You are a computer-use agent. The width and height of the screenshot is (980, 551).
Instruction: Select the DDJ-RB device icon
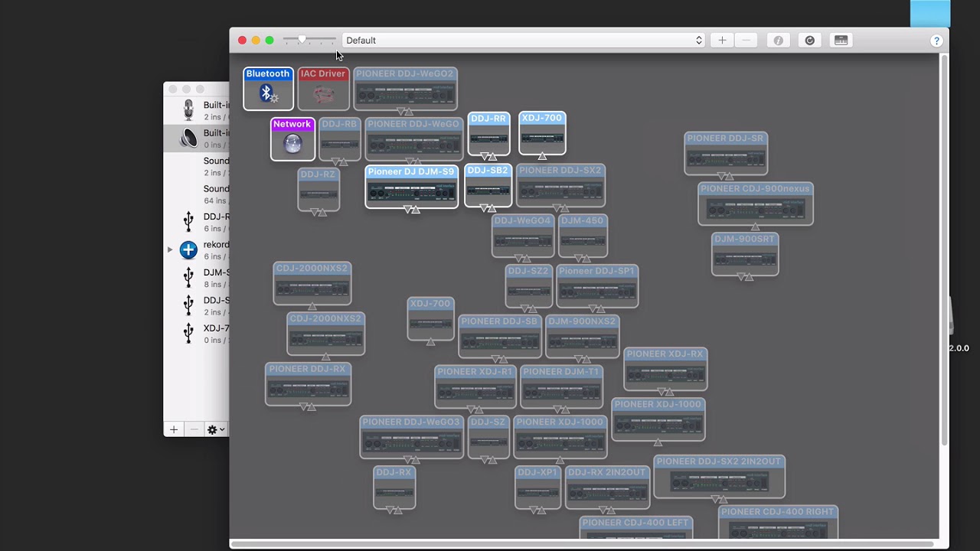point(339,139)
